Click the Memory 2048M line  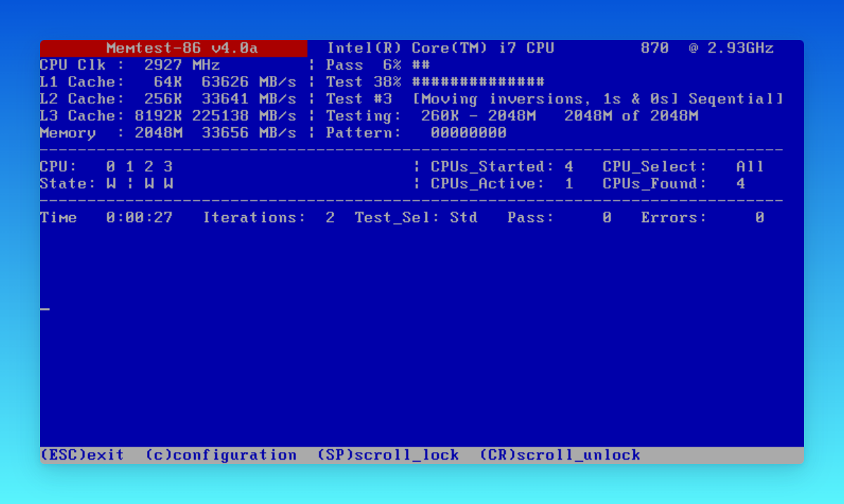tap(168, 133)
